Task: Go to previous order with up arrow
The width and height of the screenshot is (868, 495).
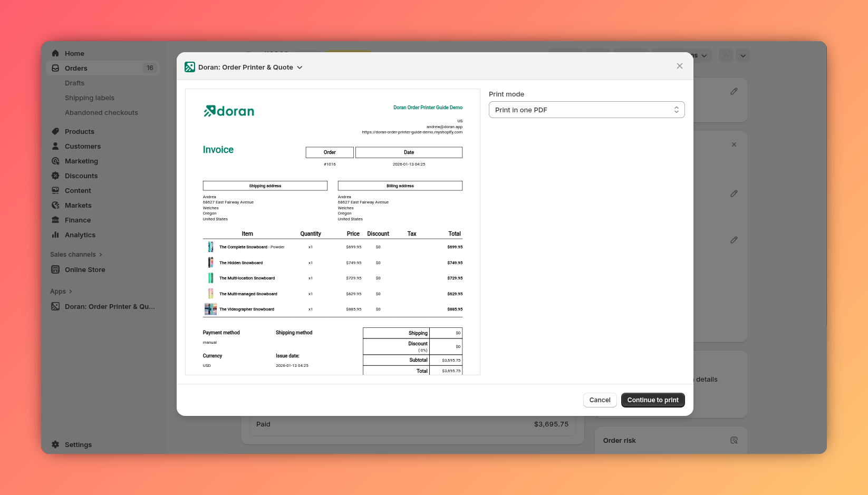Action: click(726, 55)
